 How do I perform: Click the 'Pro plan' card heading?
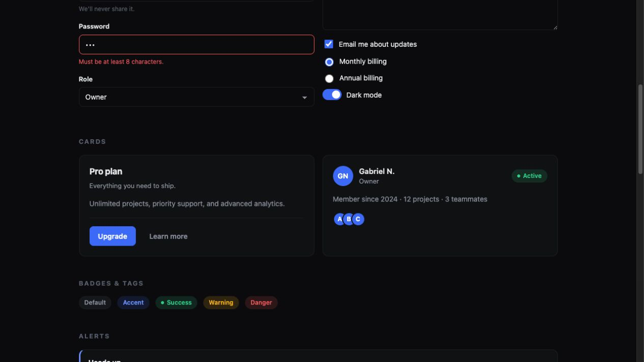click(x=106, y=171)
